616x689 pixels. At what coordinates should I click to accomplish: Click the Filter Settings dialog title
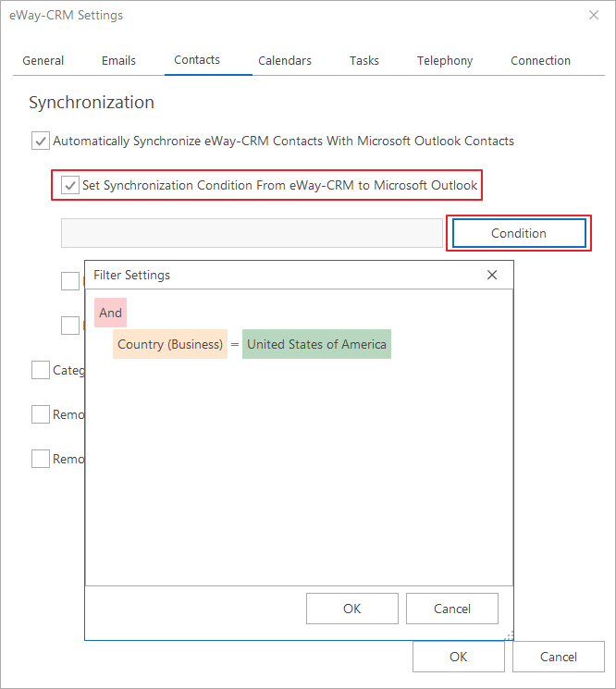[x=132, y=275]
